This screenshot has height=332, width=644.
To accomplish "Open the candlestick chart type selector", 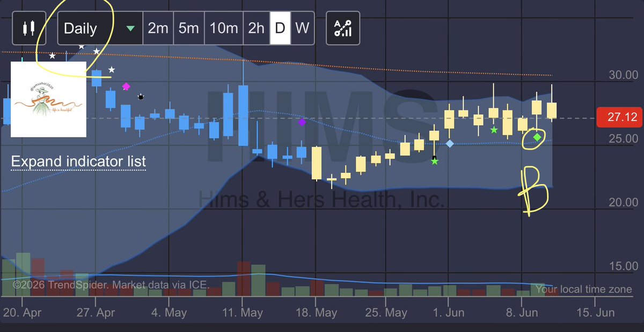I will tap(28, 28).
